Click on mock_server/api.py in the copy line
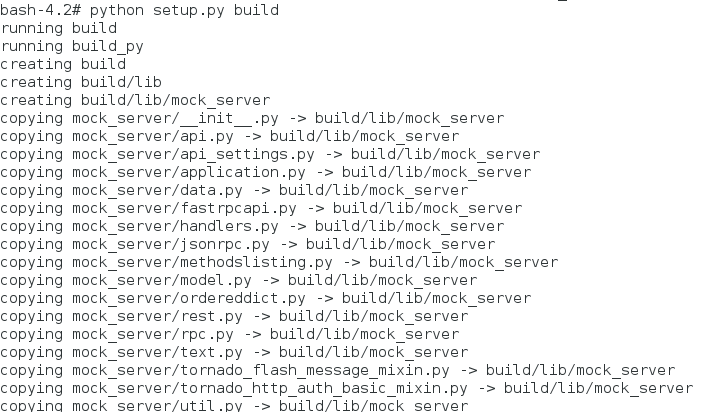Viewport: 714px width, 412px height. 155,136
